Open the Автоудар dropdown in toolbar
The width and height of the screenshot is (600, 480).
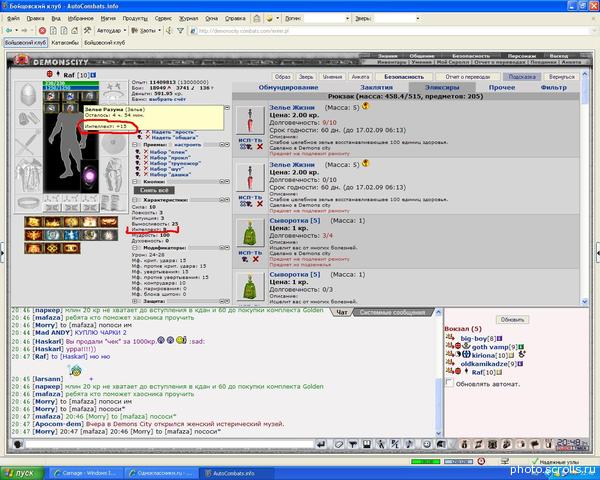point(111,30)
